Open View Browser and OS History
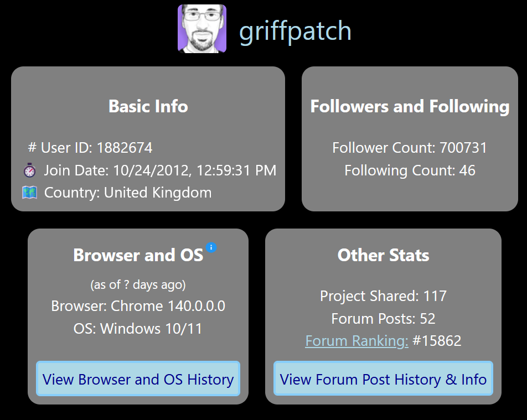 [138, 379]
